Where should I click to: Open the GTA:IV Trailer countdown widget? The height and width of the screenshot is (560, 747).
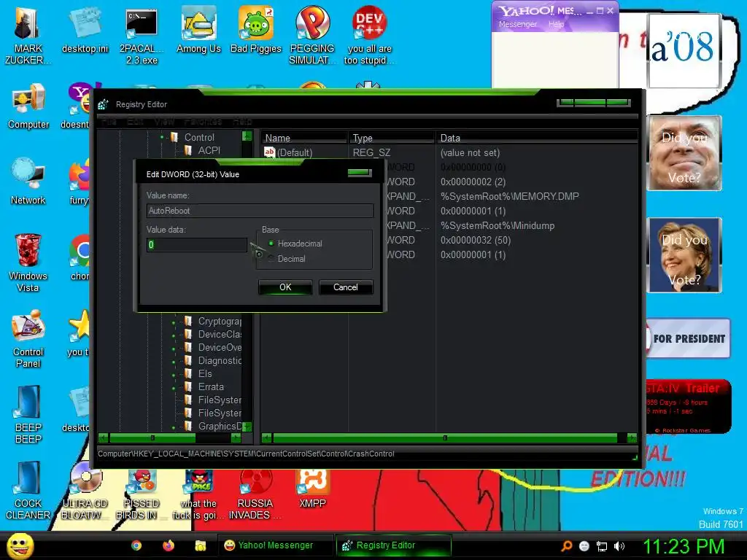click(688, 406)
